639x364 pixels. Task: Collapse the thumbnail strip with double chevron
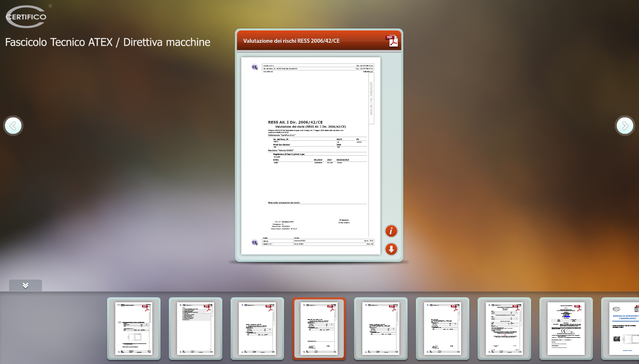pos(26,285)
